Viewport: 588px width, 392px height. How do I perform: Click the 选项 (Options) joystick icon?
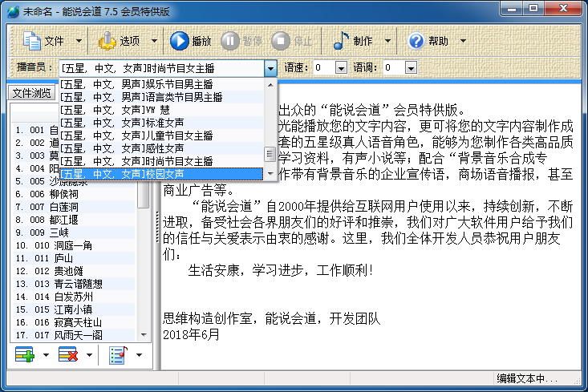point(107,40)
